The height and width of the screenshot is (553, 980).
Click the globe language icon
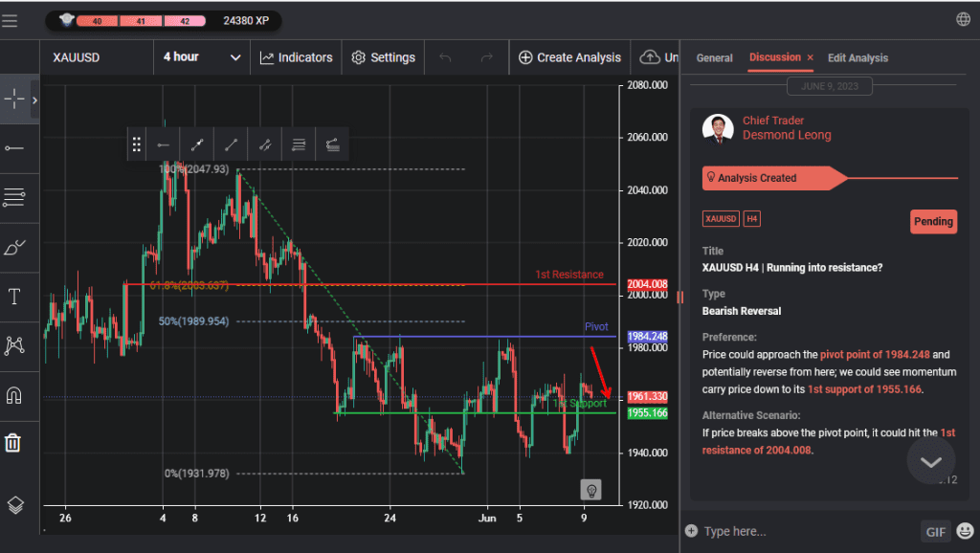[x=963, y=19]
